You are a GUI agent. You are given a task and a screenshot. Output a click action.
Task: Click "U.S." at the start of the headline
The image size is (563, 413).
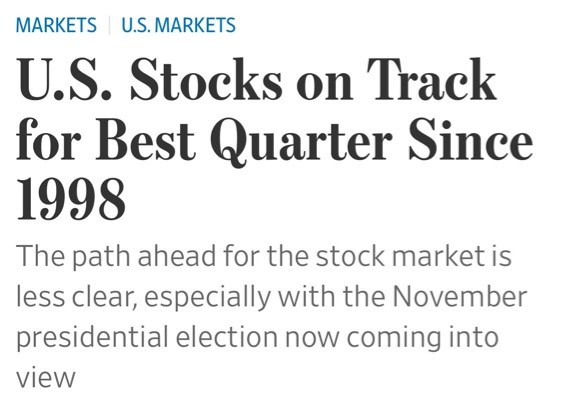pos(64,79)
